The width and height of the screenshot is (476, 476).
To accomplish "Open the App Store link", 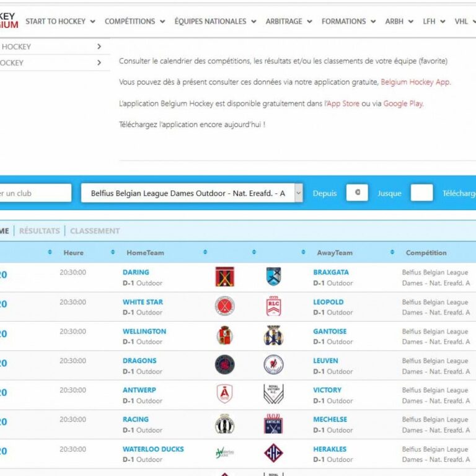I will [x=343, y=104].
